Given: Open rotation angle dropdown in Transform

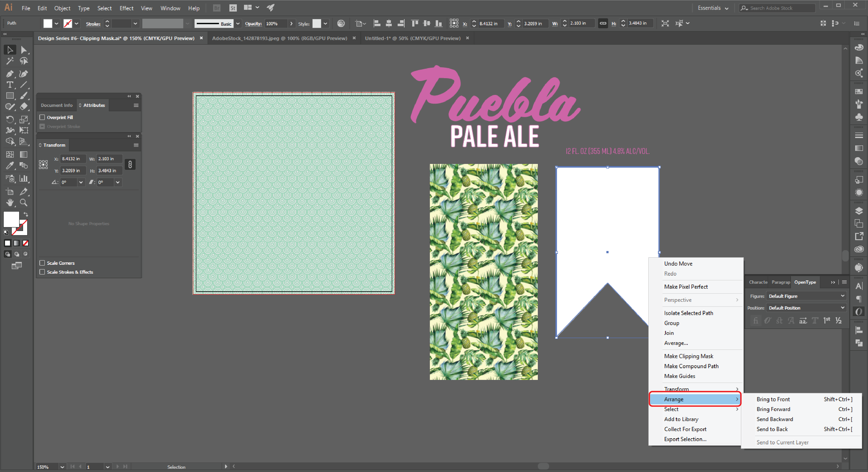Looking at the screenshot, I should pyautogui.click(x=81, y=182).
